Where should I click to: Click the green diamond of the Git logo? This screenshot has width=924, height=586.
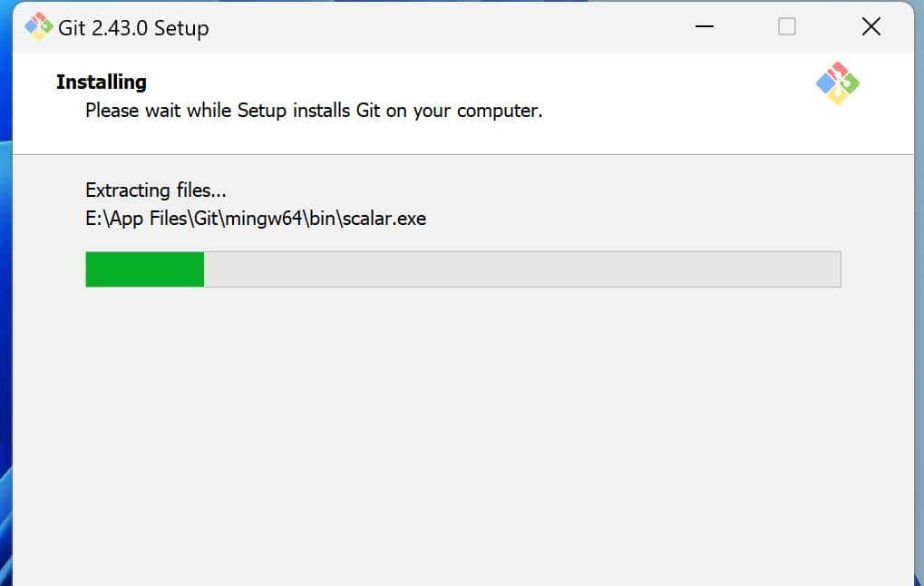pos(849,83)
